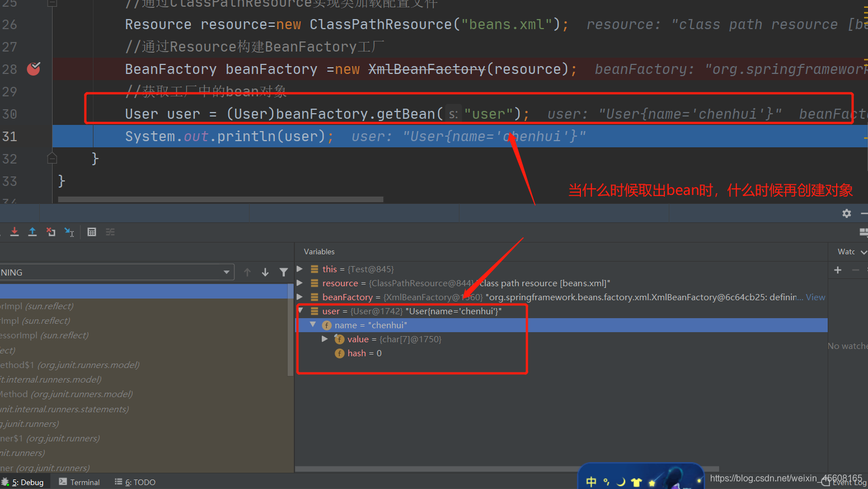Click the shirt skin icon in input method bar

636,482
